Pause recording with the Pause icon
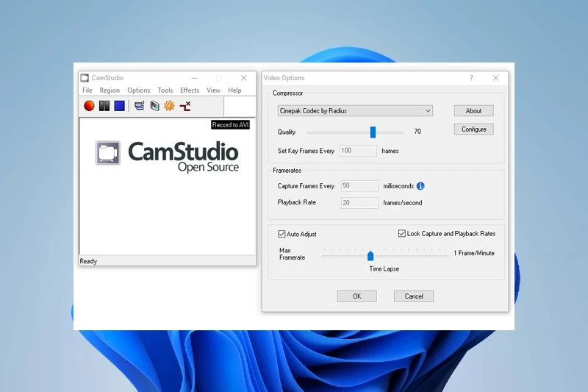This screenshot has width=588, height=392. (104, 106)
